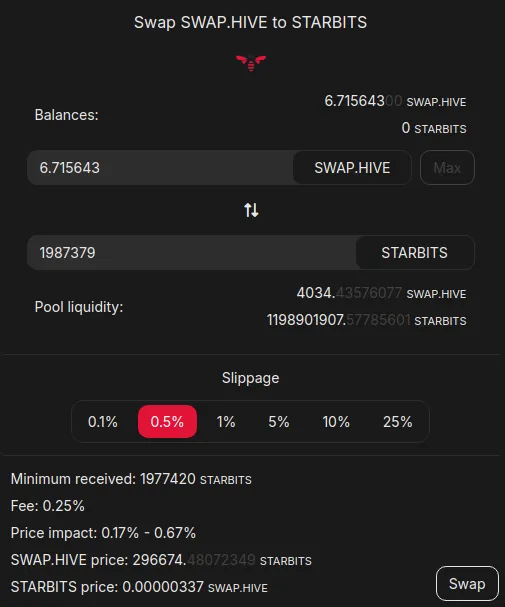The width and height of the screenshot is (505, 607).
Task: Focus the 6.715643 amount input field
Action: click(160, 168)
